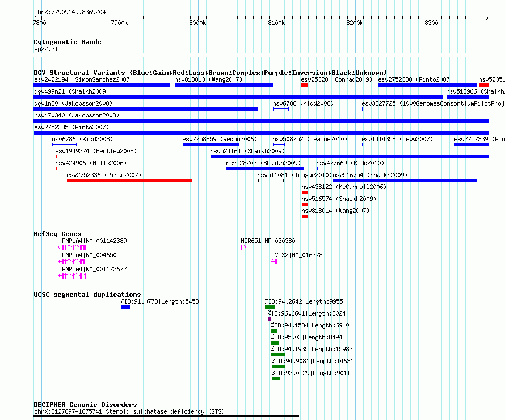Click the green duplication Length:14631 block
Screen dimensions: 505x420
279,367
